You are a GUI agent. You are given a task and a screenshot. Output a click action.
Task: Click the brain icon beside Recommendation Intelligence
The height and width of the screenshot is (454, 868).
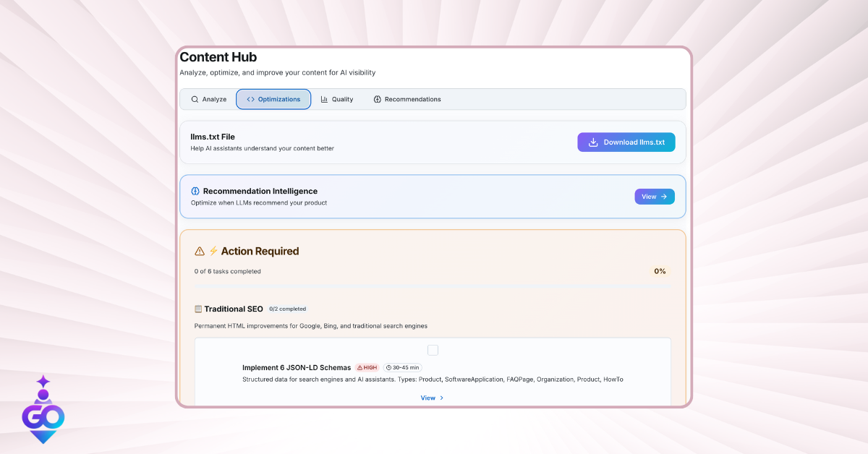pyautogui.click(x=195, y=191)
